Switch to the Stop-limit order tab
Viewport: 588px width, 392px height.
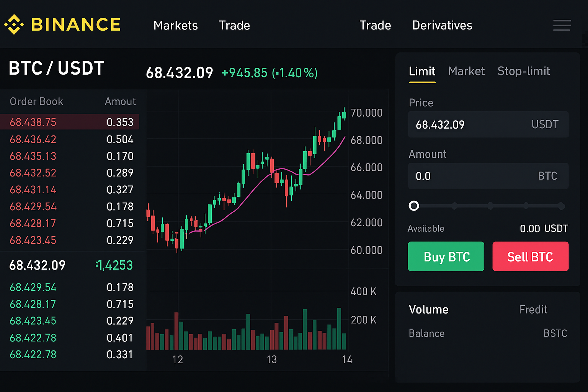(x=524, y=71)
